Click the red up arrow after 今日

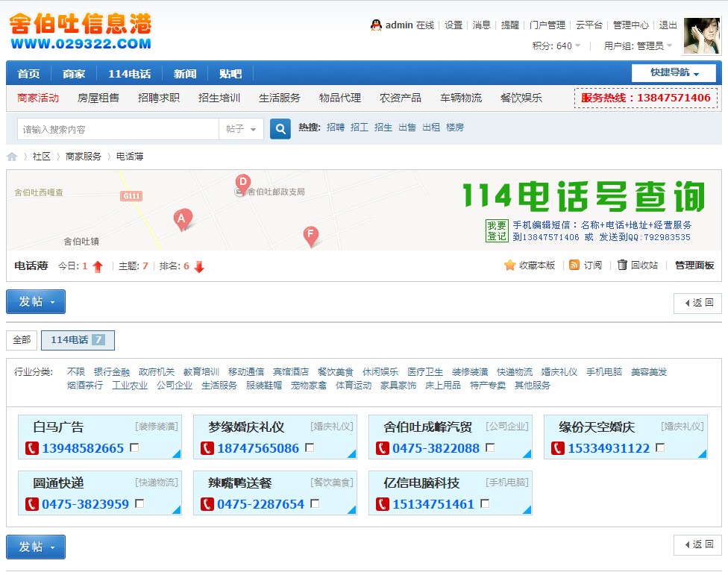pyautogui.click(x=98, y=266)
